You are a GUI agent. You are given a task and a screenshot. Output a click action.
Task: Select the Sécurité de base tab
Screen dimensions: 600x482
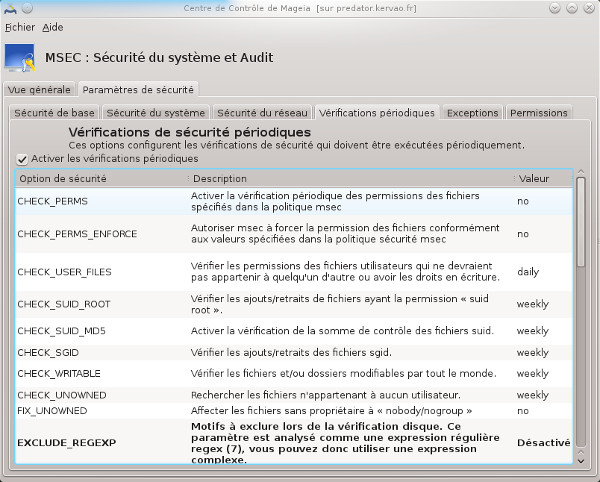55,113
